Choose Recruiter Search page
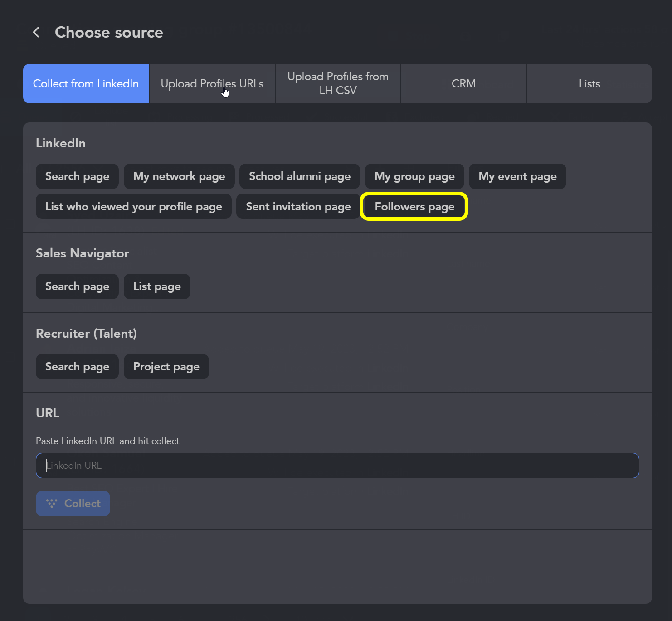This screenshot has height=621, width=672. pos(77,367)
